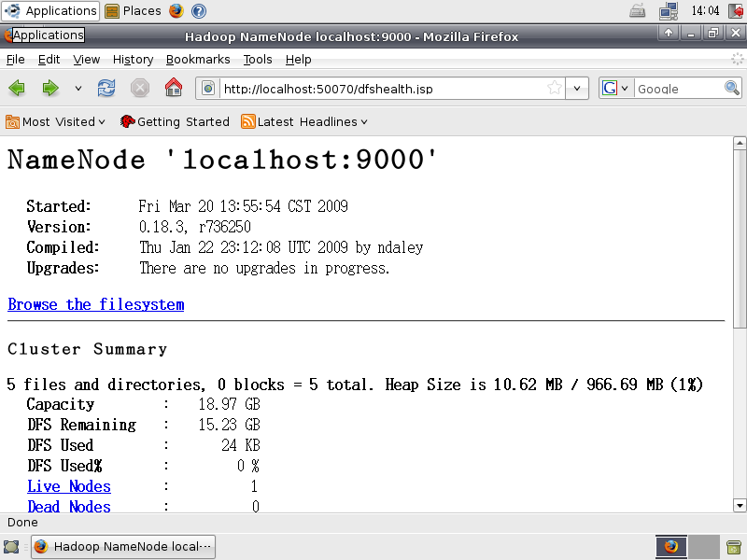Open the trash icon in bottom panel
Image resolution: width=747 pixels, height=560 pixels.
click(x=734, y=546)
